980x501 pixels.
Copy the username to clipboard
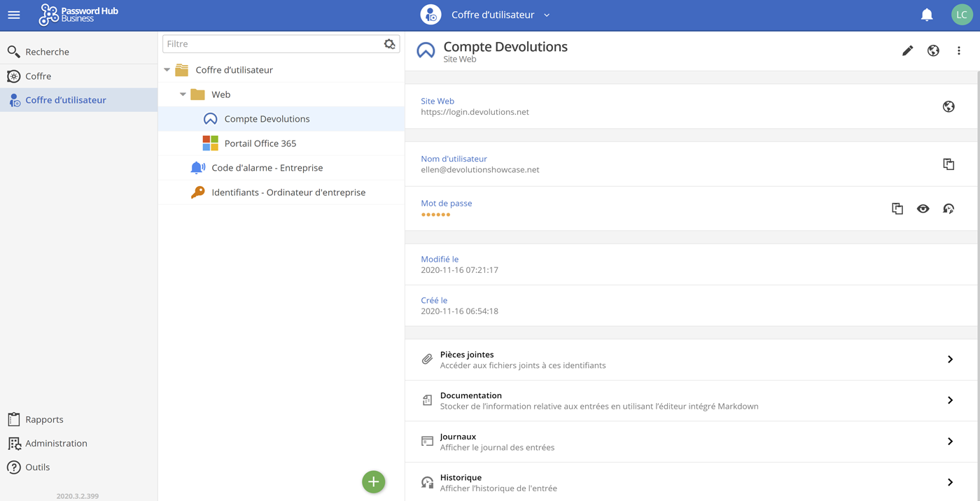(x=948, y=164)
